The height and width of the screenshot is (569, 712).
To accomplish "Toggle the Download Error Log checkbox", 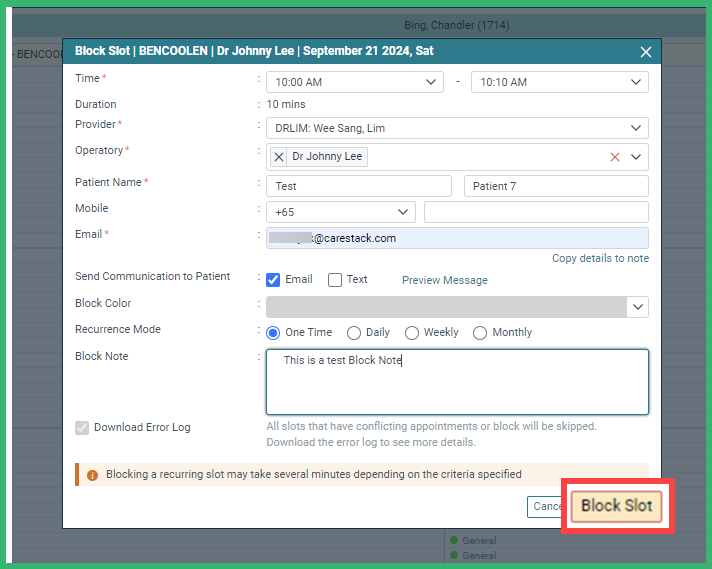I will pos(82,428).
